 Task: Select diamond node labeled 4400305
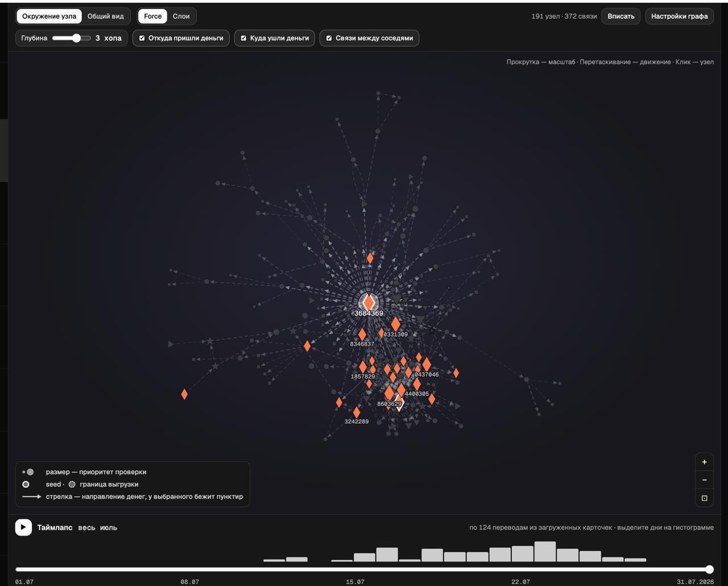(417, 384)
